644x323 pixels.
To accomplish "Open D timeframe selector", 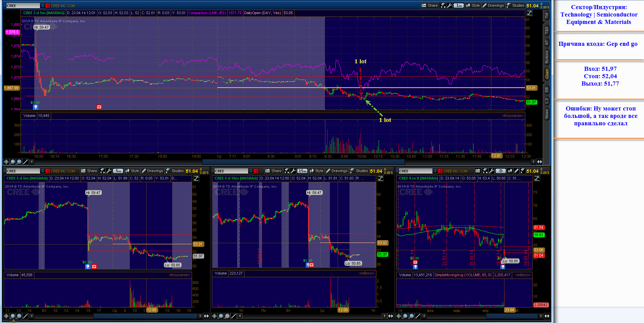I will pyautogui.click(x=501, y=171).
